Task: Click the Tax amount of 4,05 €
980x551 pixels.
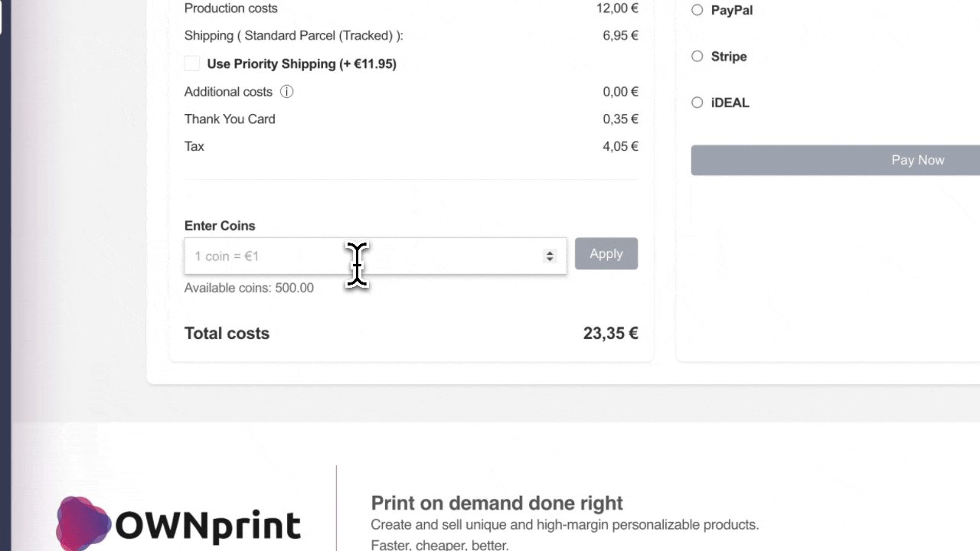Action: pyautogui.click(x=620, y=146)
